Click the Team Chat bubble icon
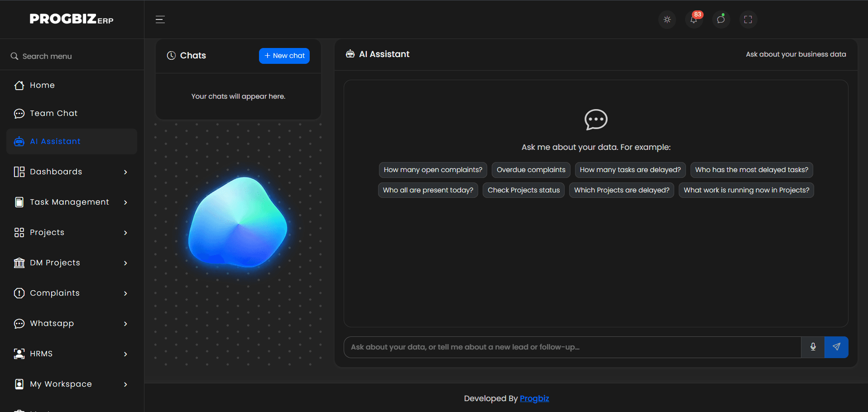 19,113
